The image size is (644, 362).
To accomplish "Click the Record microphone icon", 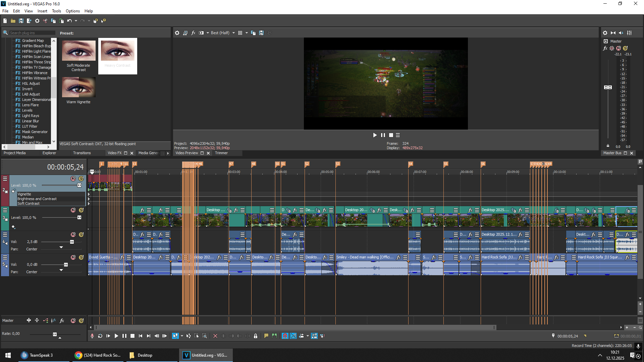I will coord(92,336).
